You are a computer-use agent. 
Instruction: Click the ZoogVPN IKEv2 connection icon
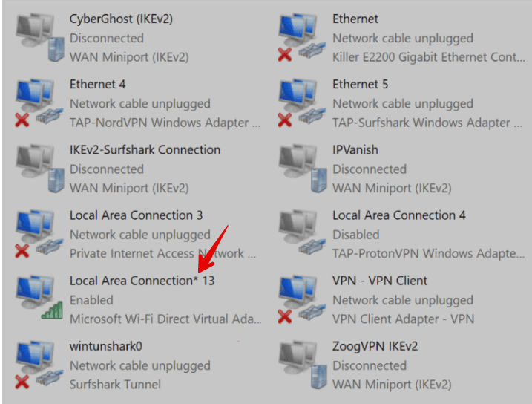[299, 365]
